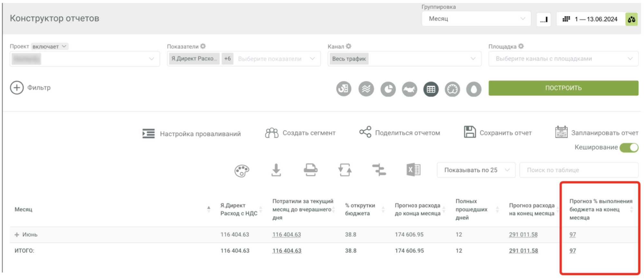Download the report using the arrow icon

[x=276, y=170]
